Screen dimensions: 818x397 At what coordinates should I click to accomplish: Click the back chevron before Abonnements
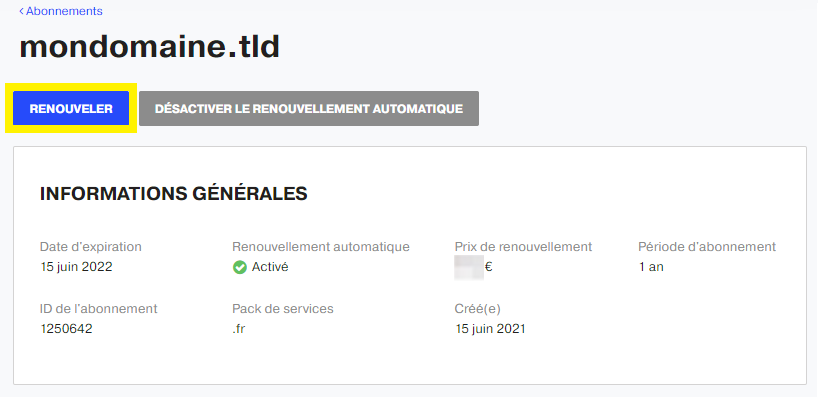[21, 11]
